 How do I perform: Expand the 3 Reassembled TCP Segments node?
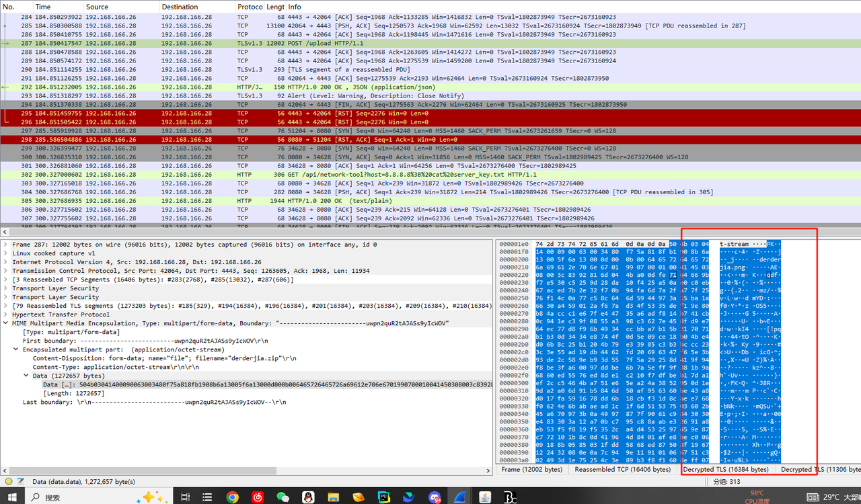tap(6, 280)
